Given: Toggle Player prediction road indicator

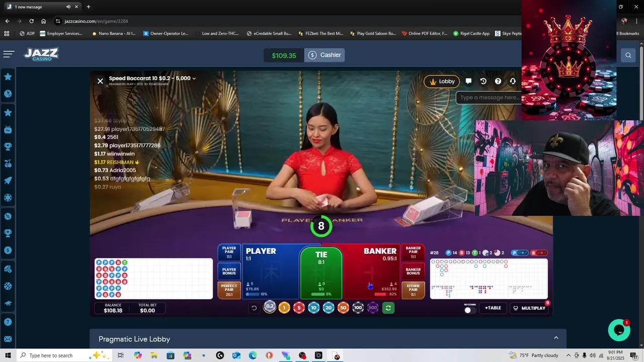Looking at the screenshot, I should [x=520, y=253].
